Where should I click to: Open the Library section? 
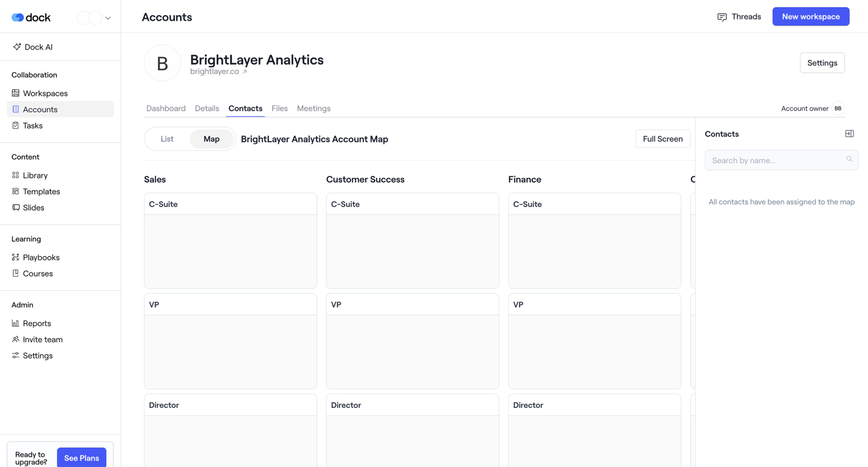tap(60, 175)
